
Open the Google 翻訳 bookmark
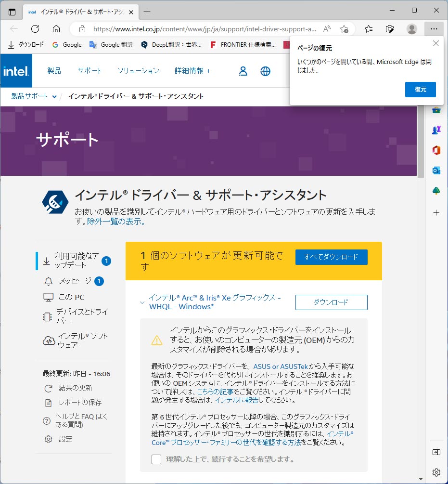[111, 45]
